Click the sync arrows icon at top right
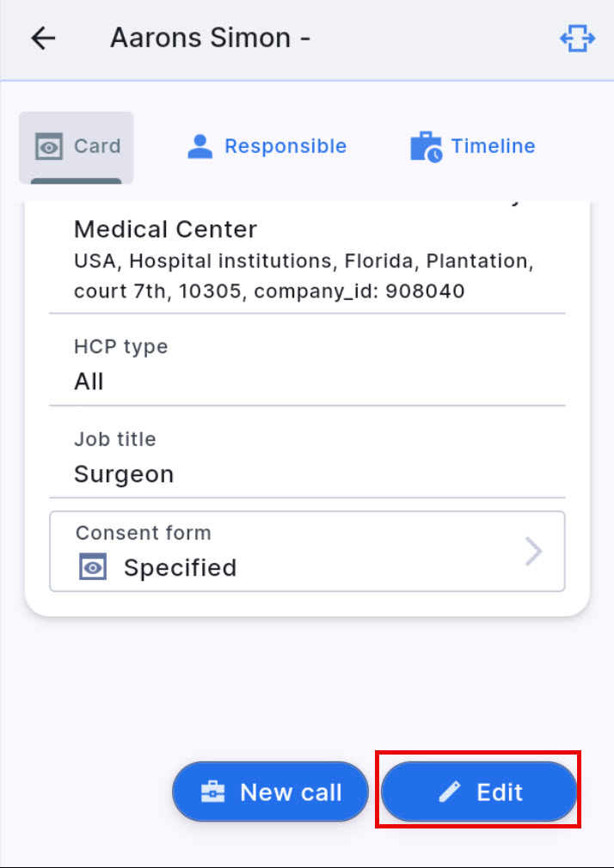 pos(577,39)
